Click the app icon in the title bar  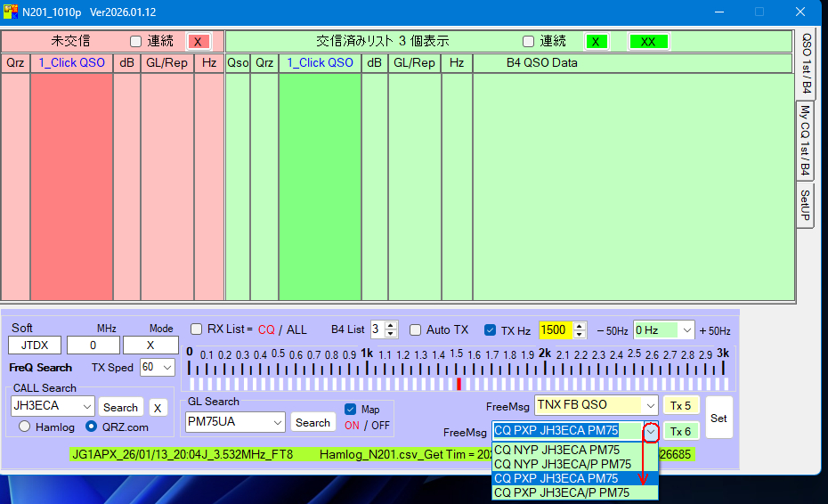pyautogui.click(x=11, y=12)
